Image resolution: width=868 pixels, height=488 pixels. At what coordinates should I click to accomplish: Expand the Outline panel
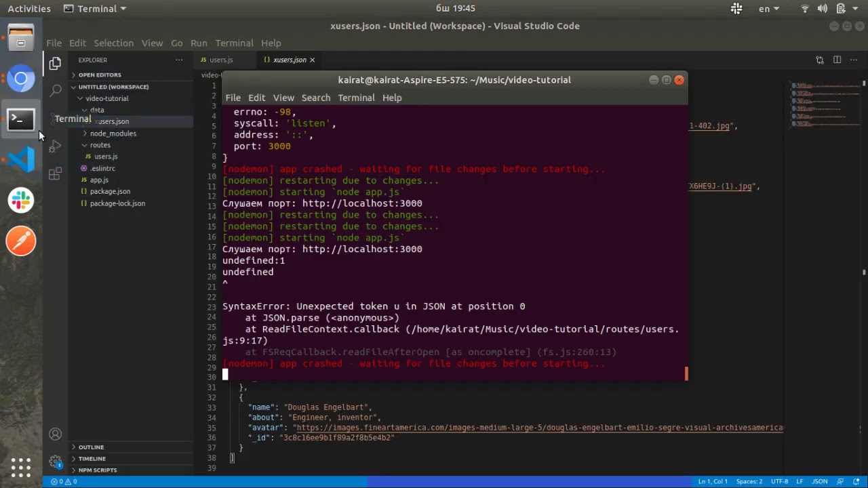91,447
